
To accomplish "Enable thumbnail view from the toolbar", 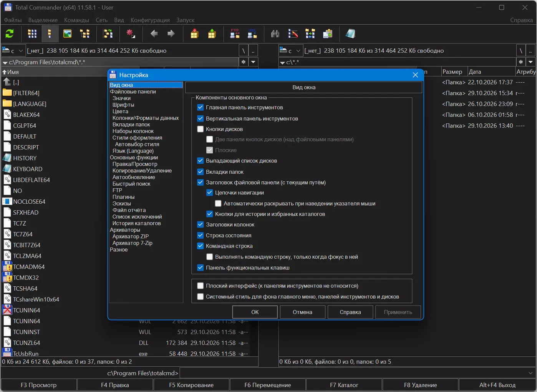I will [67, 34].
